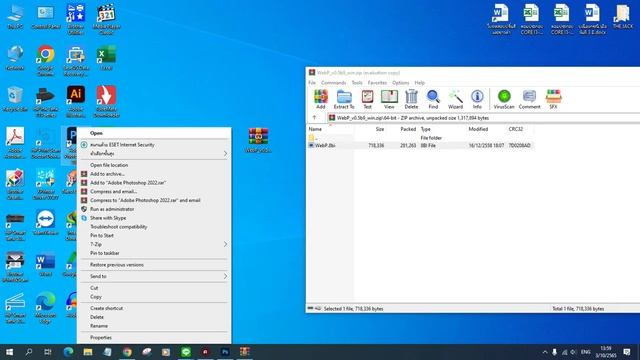The height and width of the screenshot is (360, 640).
Task: Open the Windows Start menu
Action: [x=9, y=352]
